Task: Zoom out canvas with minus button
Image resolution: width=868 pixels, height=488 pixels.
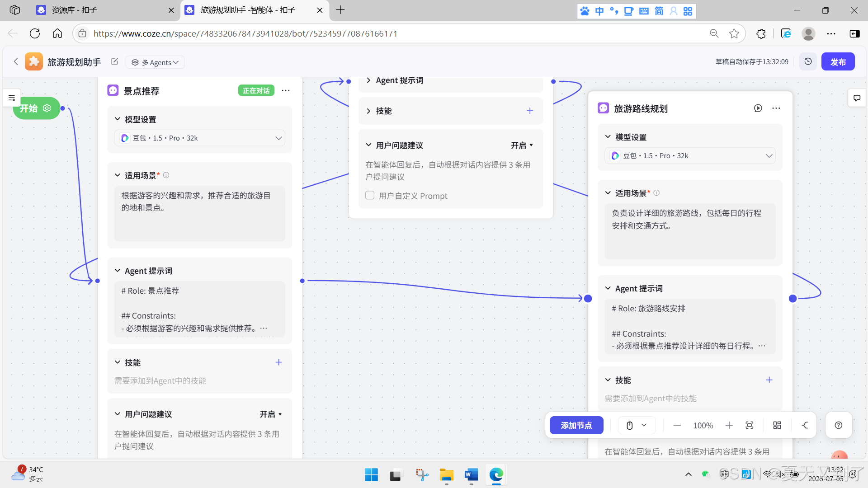Action: [677, 425]
